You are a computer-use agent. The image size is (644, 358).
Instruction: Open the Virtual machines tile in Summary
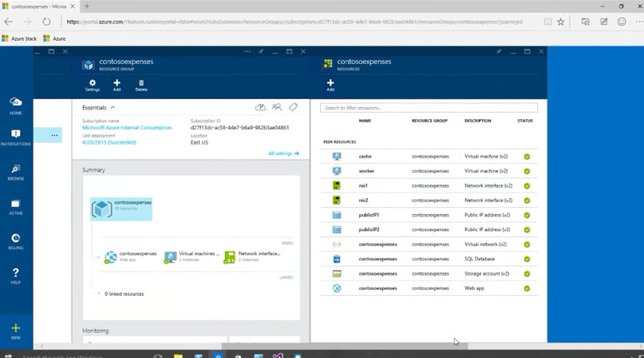tap(192, 257)
